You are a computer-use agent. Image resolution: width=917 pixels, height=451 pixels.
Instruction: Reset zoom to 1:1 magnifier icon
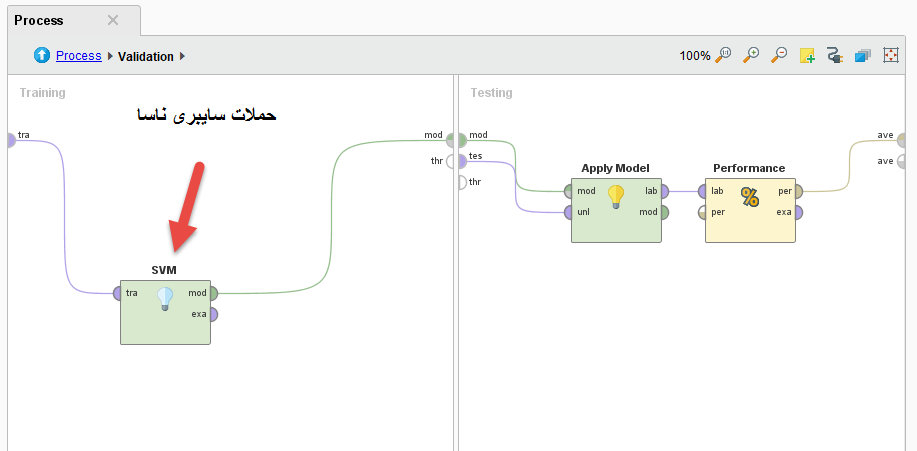(724, 56)
